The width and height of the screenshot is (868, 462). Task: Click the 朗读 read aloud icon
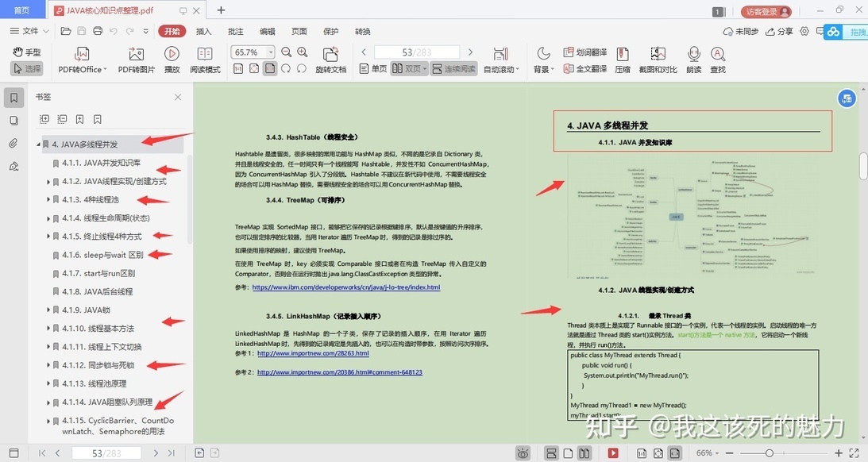click(x=693, y=54)
